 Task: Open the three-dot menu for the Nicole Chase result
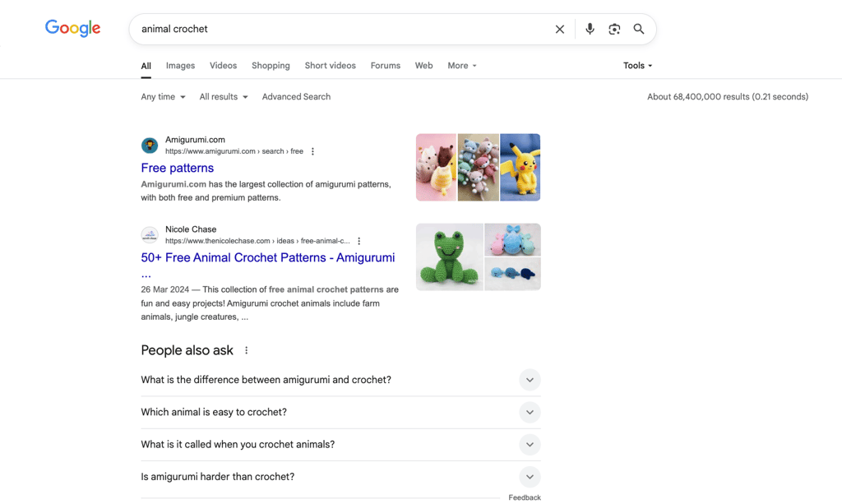click(x=359, y=241)
